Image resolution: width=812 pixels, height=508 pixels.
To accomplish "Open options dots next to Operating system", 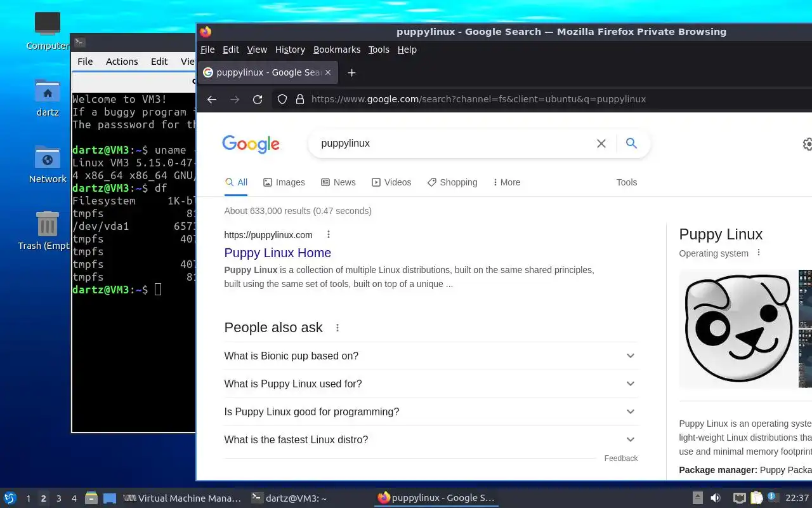I will (758, 253).
